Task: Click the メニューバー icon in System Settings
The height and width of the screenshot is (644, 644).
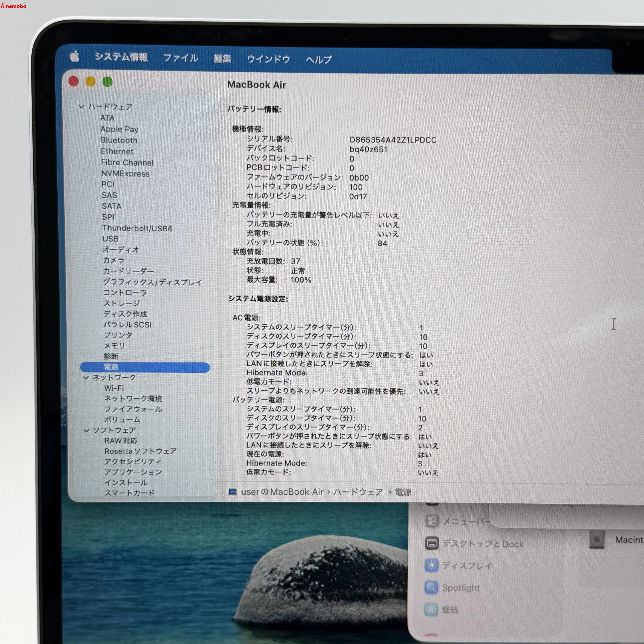Action: pos(432,521)
